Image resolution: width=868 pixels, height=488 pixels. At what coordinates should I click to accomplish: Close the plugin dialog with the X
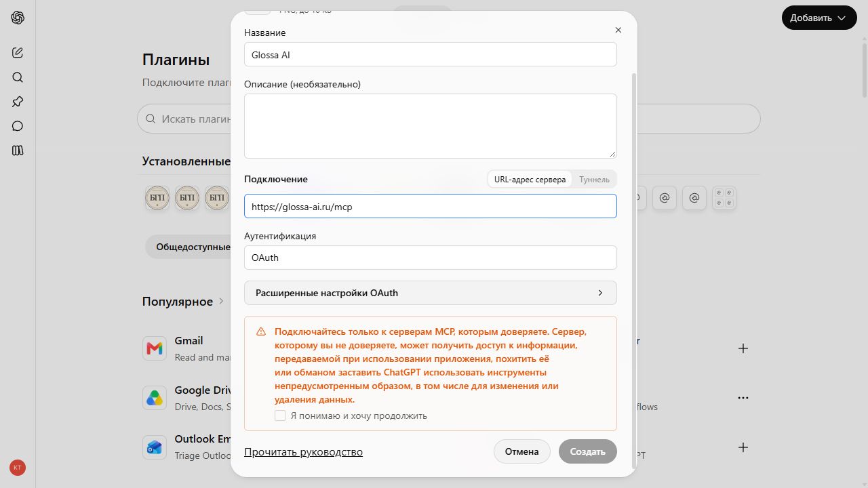click(618, 30)
